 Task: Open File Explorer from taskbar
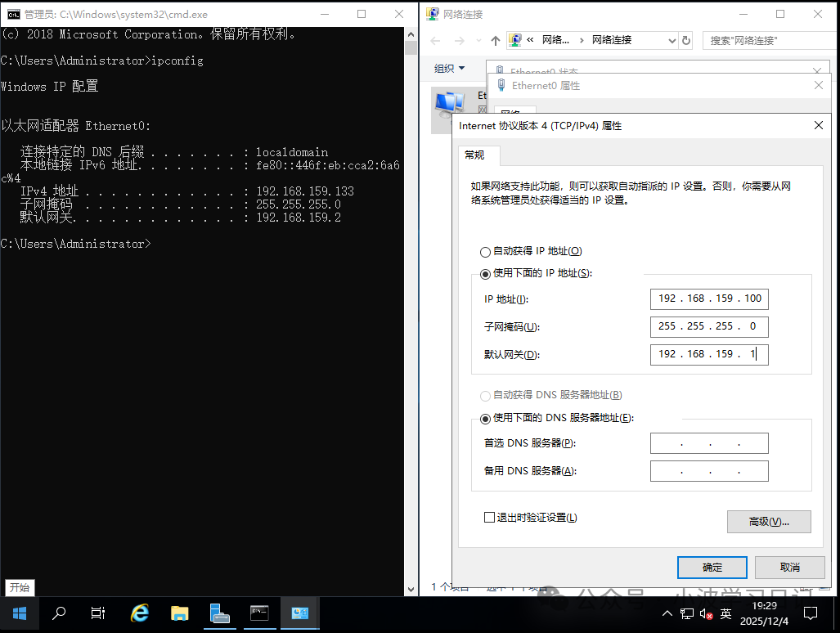coord(179,613)
